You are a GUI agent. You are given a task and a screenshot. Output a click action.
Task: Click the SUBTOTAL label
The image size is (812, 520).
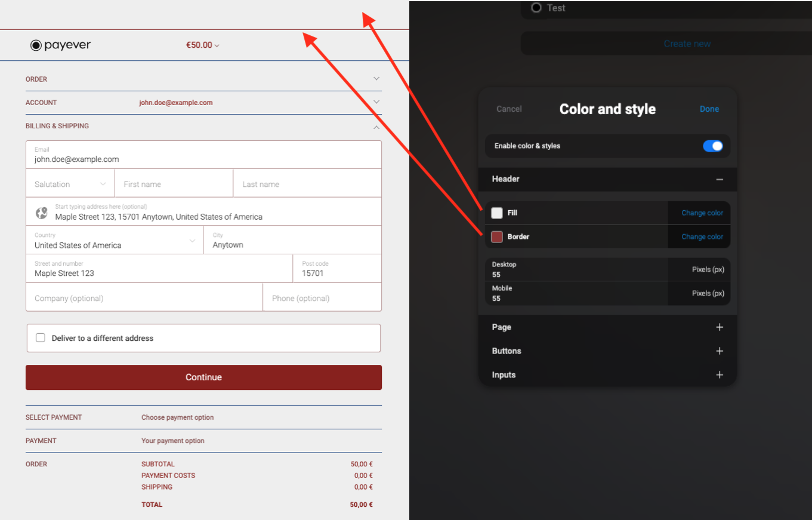[158, 464]
